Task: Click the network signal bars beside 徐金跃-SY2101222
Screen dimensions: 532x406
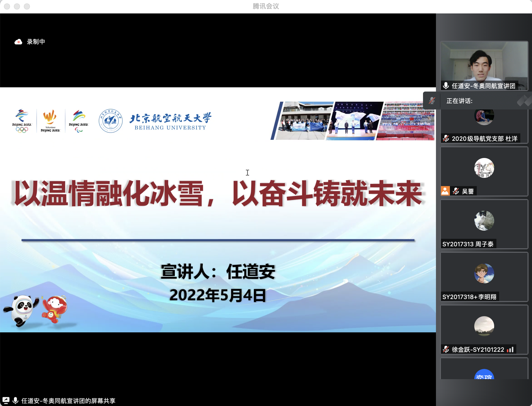Action: tap(510, 349)
